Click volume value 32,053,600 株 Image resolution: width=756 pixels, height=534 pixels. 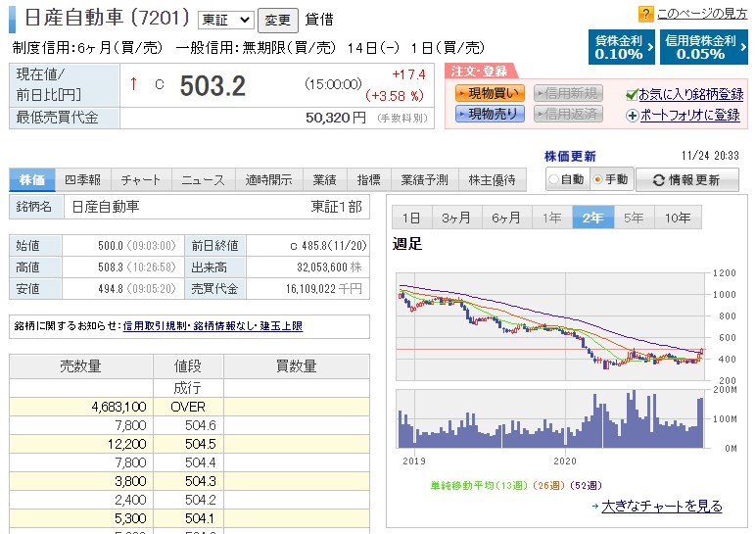tap(329, 267)
